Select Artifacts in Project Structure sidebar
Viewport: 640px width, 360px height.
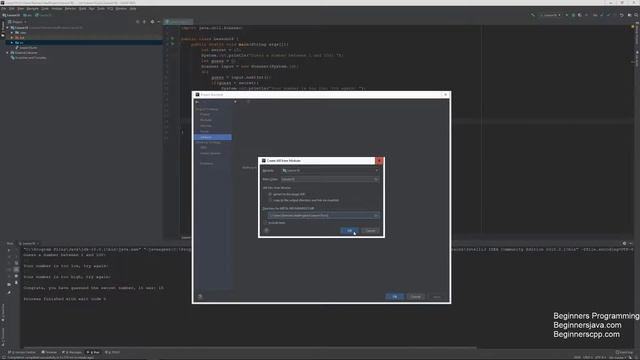[213, 137]
